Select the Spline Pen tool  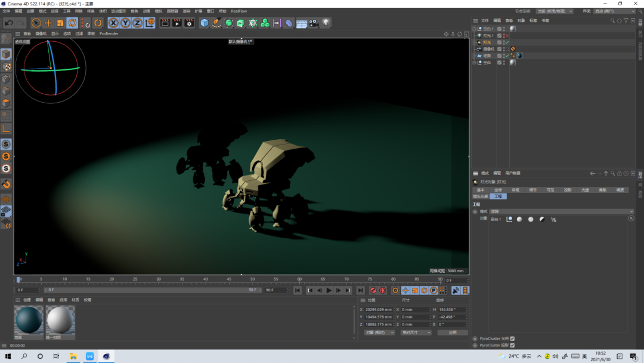(x=216, y=23)
